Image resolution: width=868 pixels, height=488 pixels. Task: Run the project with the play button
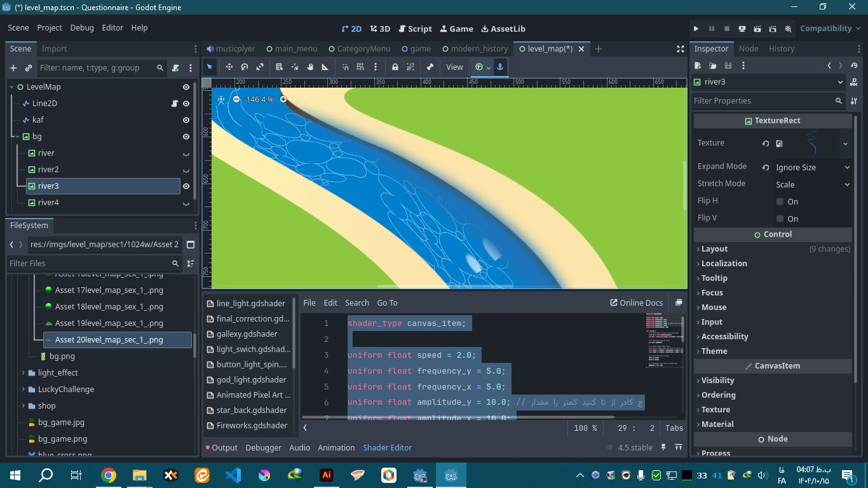[x=696, y=29]
